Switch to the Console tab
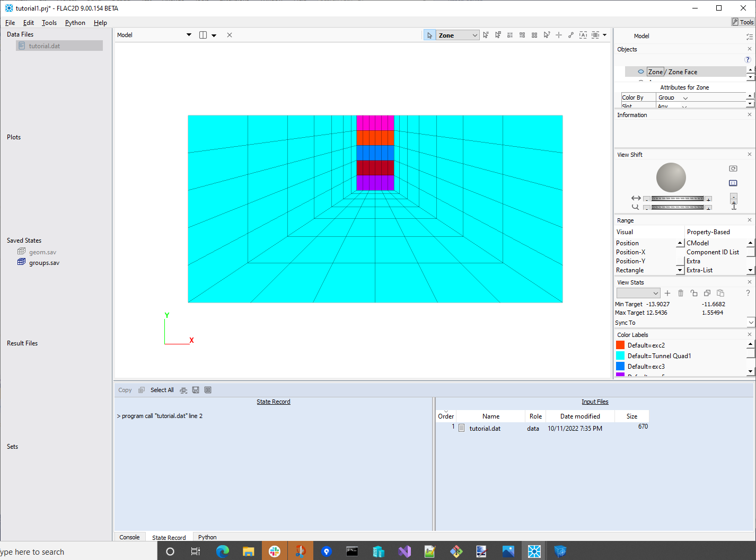Viewport: 756px width, 560px height. (x=129, y=537)
